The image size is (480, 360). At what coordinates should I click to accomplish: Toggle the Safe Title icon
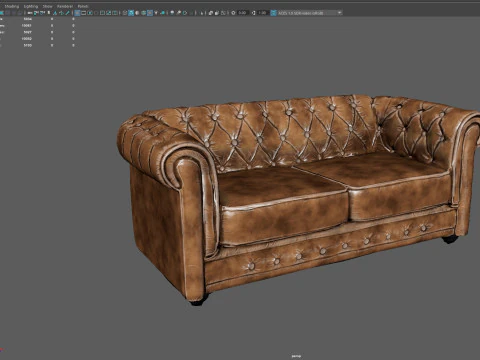pyautogui.click(x=115, y=13)
